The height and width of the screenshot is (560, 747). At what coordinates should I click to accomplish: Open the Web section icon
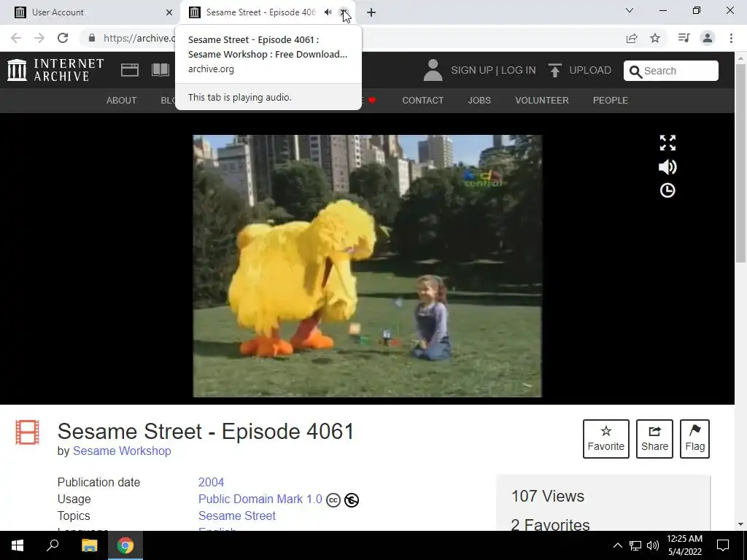point(130,70)
